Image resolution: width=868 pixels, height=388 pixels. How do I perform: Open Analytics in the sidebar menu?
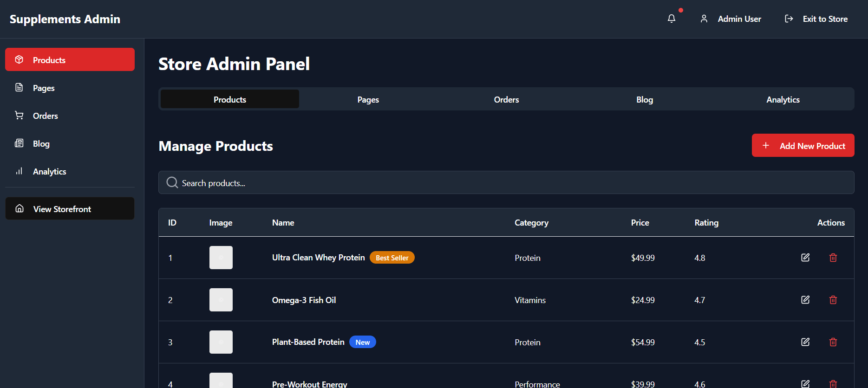49,172
